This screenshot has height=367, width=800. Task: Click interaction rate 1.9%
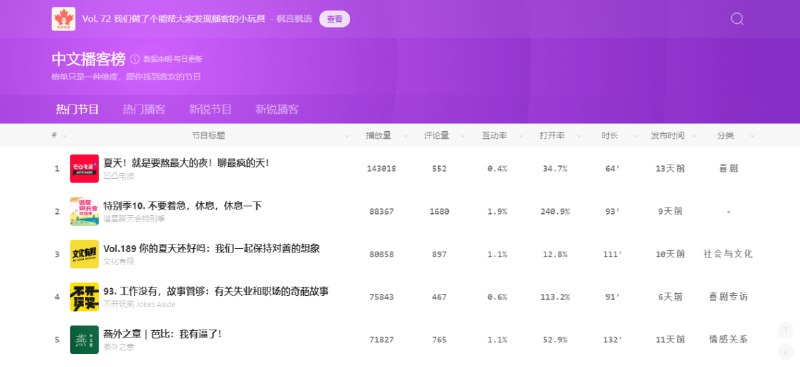[497, 211]
